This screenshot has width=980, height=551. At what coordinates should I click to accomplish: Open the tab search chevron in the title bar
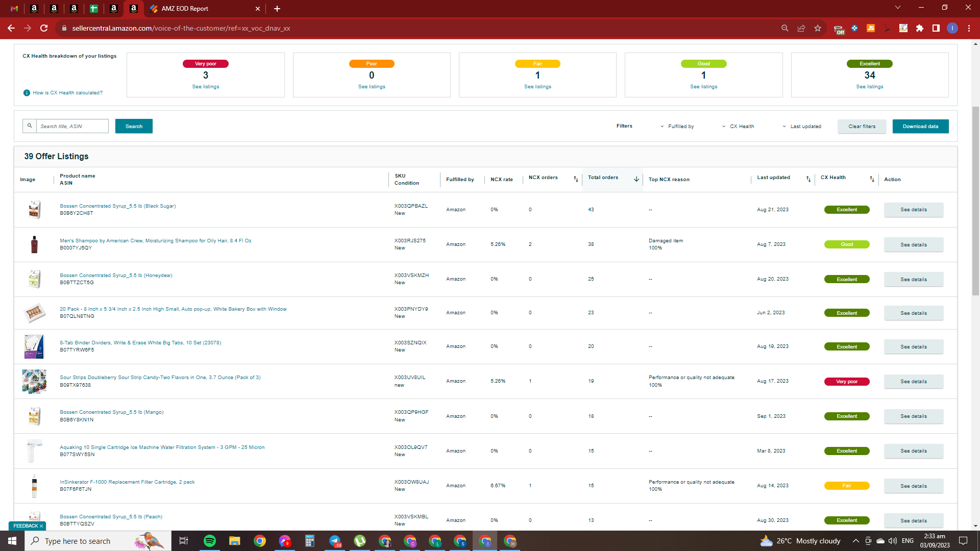898,8
